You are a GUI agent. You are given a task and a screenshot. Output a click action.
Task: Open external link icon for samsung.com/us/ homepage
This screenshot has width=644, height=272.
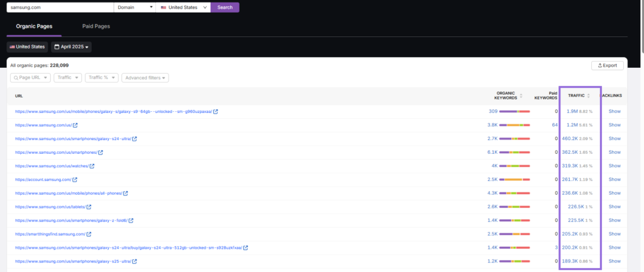tap(75, 125)
